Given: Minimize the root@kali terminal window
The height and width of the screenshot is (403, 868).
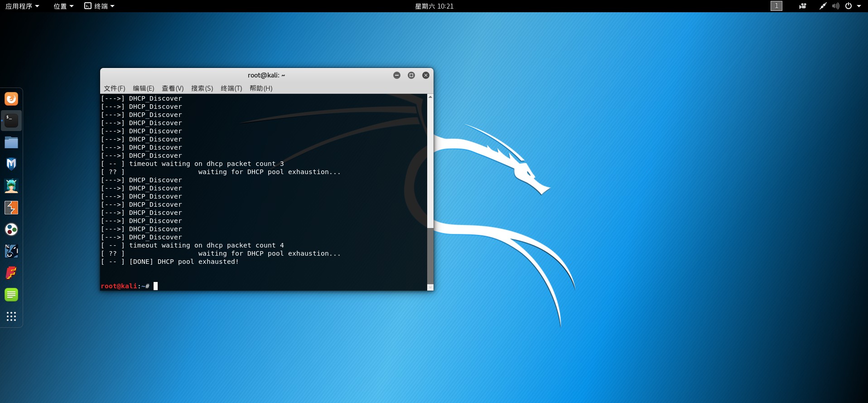Looking at the screenshot, I should click(397, 75).
